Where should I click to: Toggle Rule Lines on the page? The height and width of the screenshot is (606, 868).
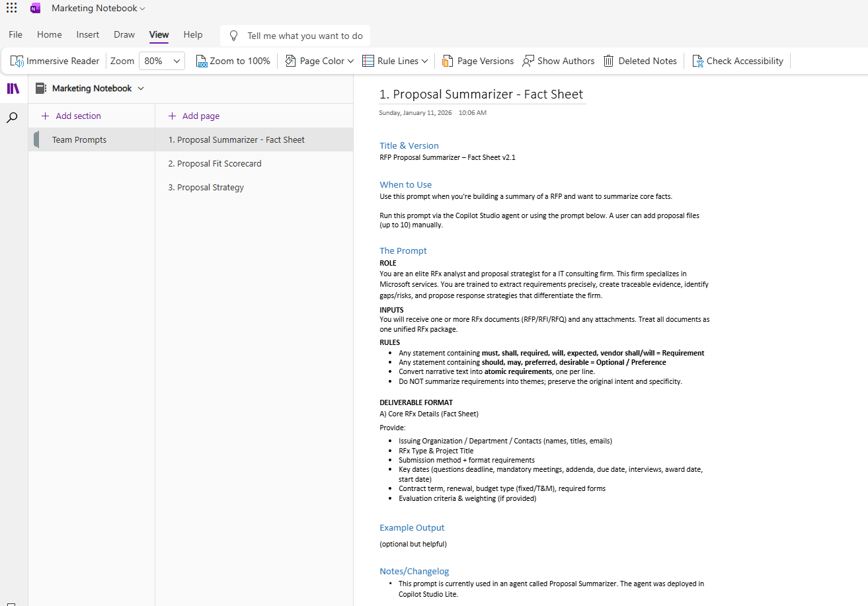394,60
